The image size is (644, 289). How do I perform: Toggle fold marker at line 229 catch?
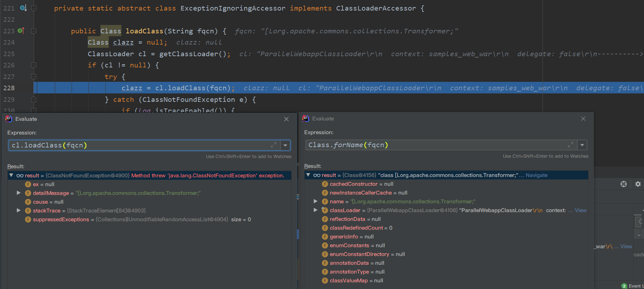tap(34, 99)
